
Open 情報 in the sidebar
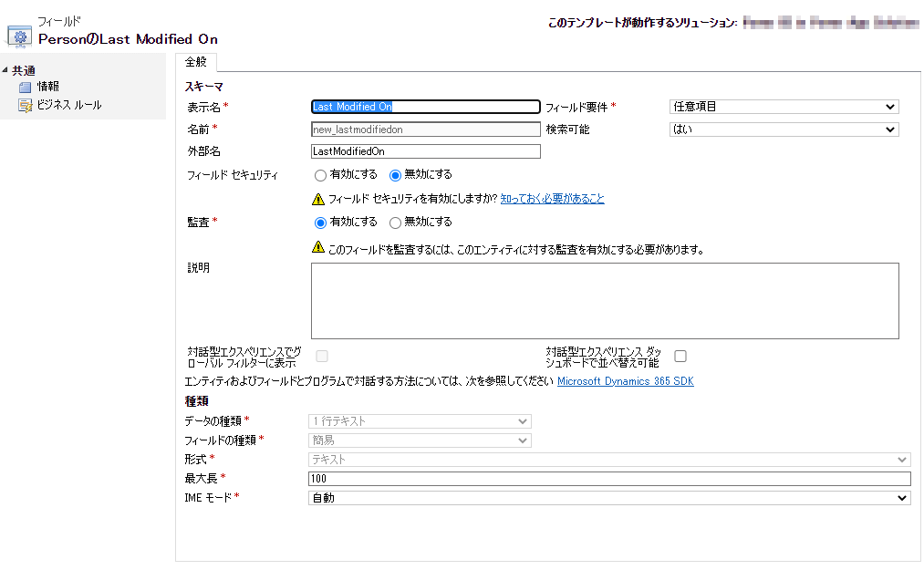tap(47, 87)
